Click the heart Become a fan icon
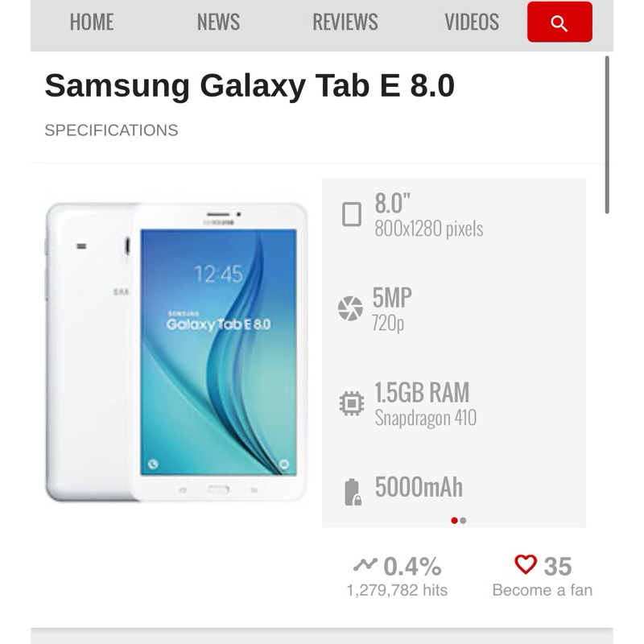 coord(526,564)
